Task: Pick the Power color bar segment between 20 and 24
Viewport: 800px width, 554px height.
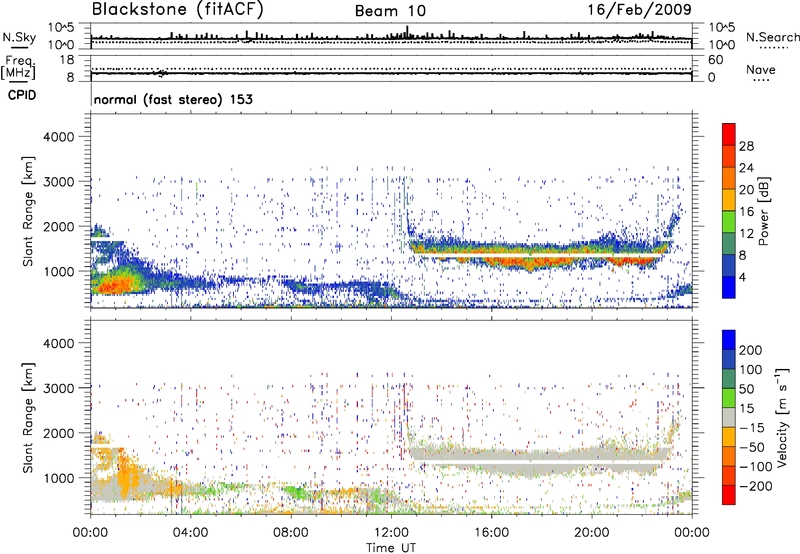Action: 729,178
